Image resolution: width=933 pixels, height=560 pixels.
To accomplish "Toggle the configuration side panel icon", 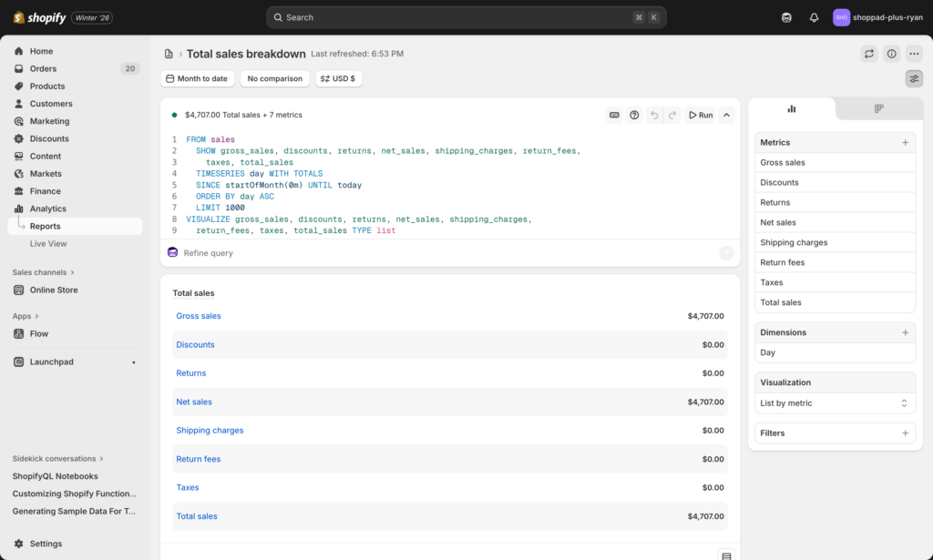I will click(915, 78).
